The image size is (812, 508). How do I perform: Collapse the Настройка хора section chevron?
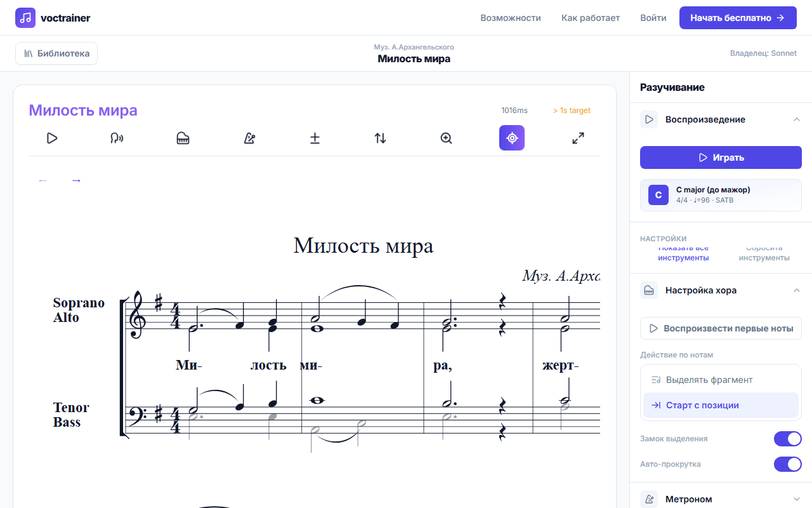[797, 290]
